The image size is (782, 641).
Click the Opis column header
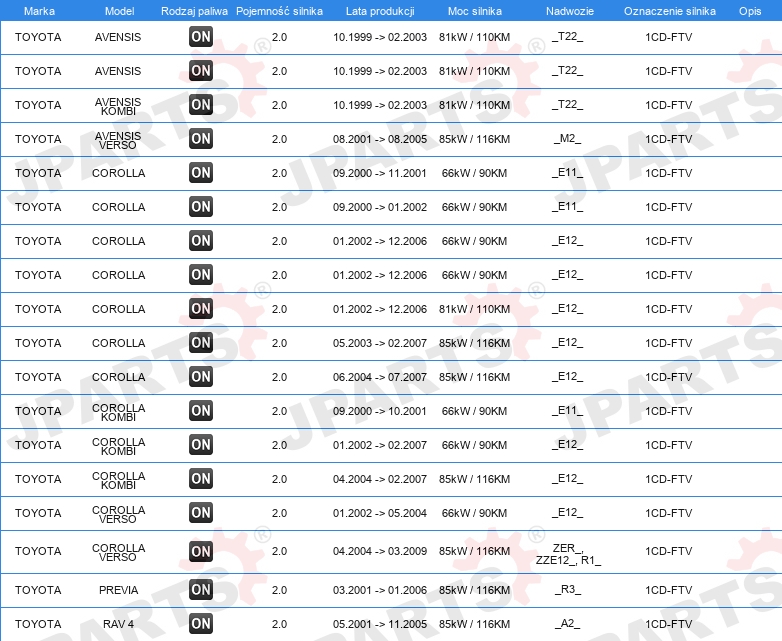click(x=750, y=11)
